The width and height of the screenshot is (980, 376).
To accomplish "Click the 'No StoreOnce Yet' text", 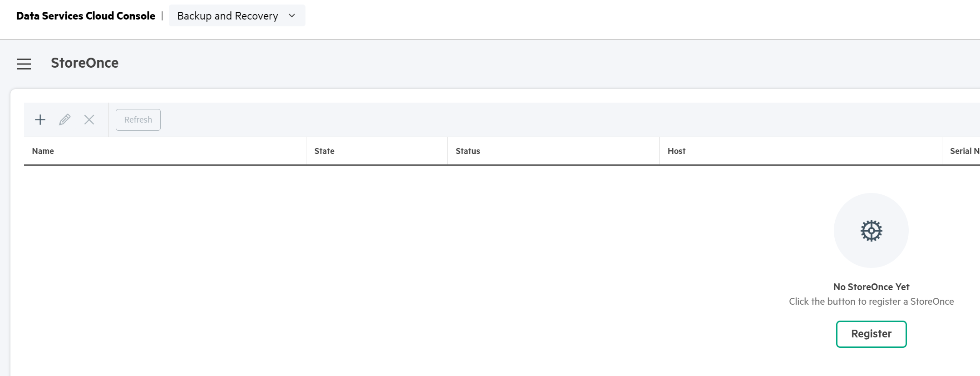I will (x=871, y=287).
